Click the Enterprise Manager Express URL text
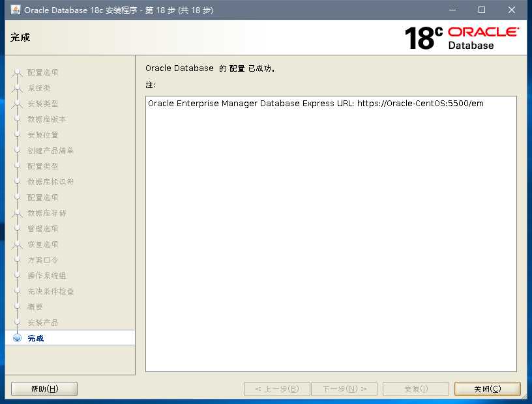 click(x=316, y=104)
